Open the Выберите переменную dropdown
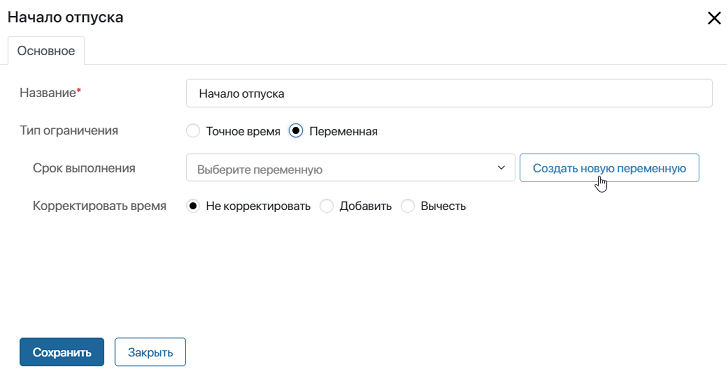Screen dimensions: 727x370 pyautogui.click(x=351, y=167)
